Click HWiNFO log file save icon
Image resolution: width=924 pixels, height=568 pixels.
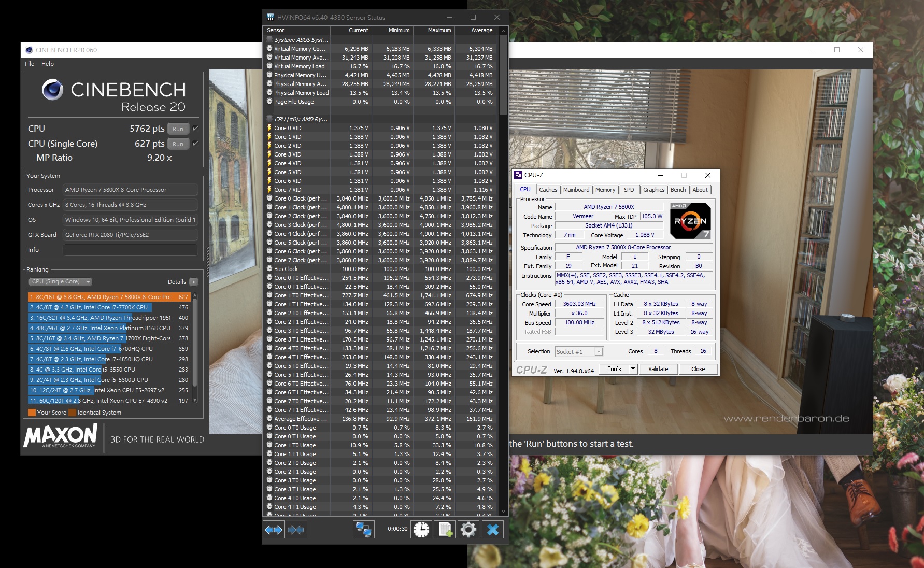coord(445,530)
